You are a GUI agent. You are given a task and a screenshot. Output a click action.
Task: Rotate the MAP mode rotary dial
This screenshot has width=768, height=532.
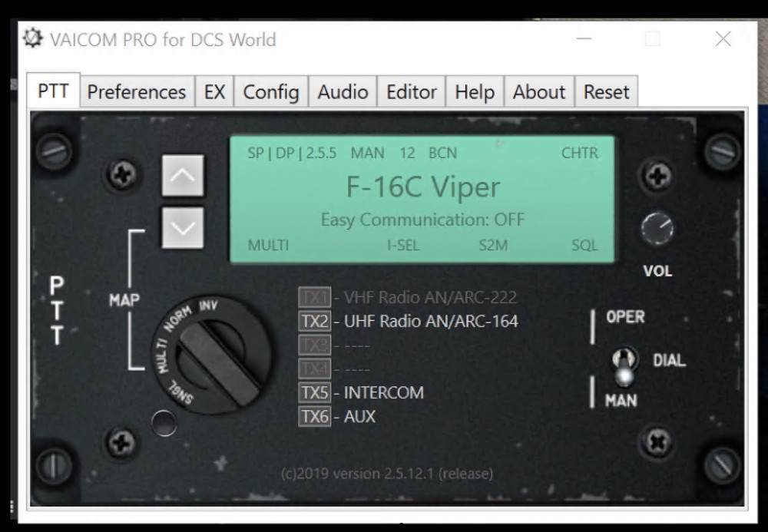212,356
